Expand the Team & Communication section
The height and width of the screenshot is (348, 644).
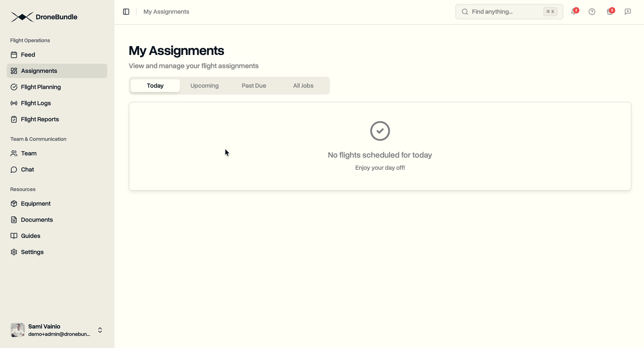pos(38,139)
